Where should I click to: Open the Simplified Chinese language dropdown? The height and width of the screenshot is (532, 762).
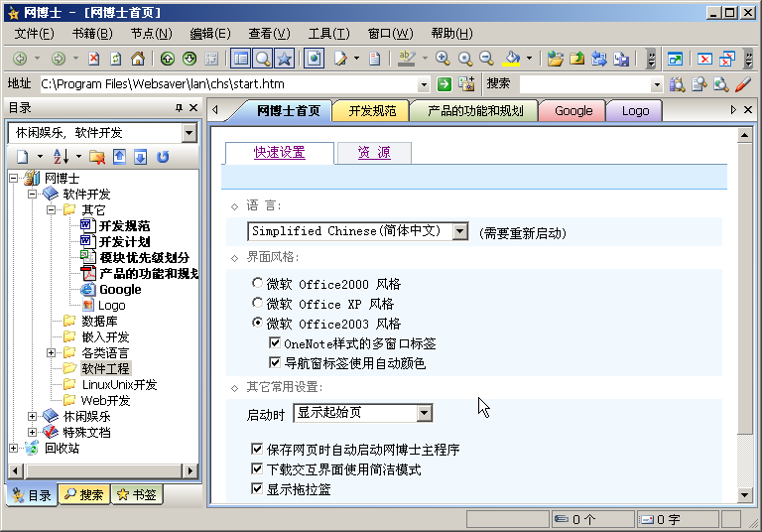pos(459,231)
